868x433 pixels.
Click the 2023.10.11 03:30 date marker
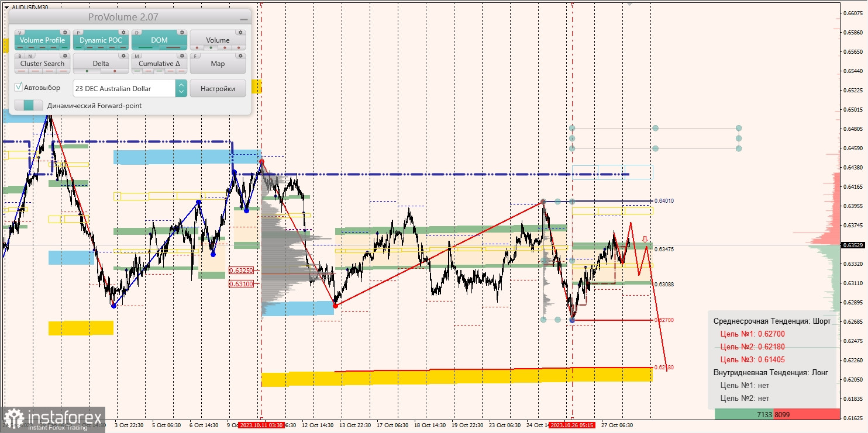pyautogui.click(x=261, y=425)
